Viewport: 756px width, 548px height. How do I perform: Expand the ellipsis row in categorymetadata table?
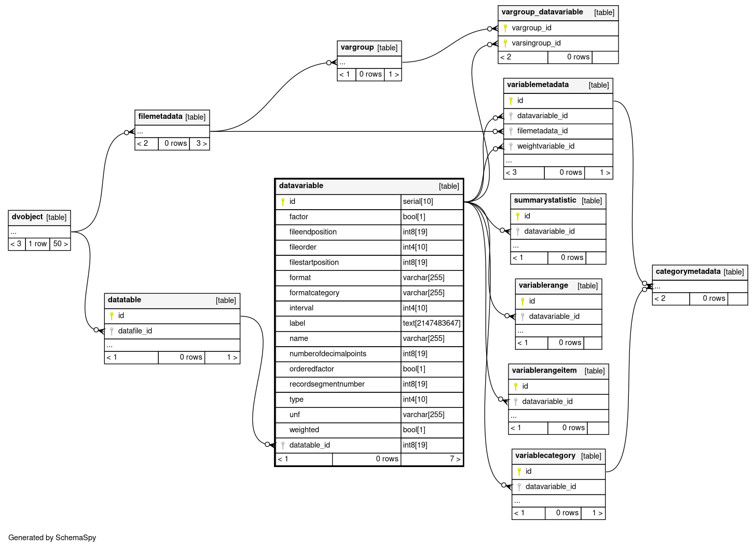click(x=657, y=286)
